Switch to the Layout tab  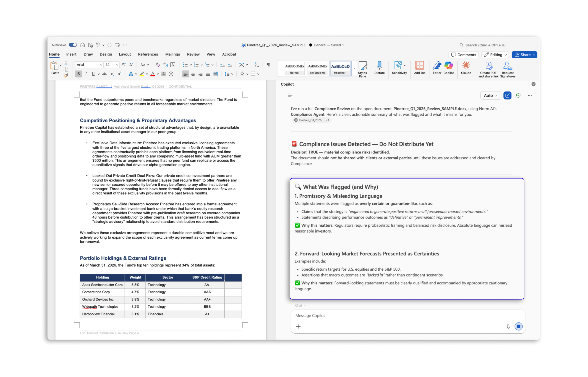125,54
